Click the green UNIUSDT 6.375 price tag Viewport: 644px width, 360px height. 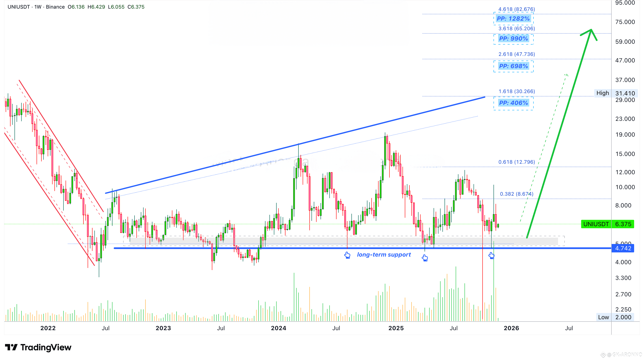click(607, 224)
